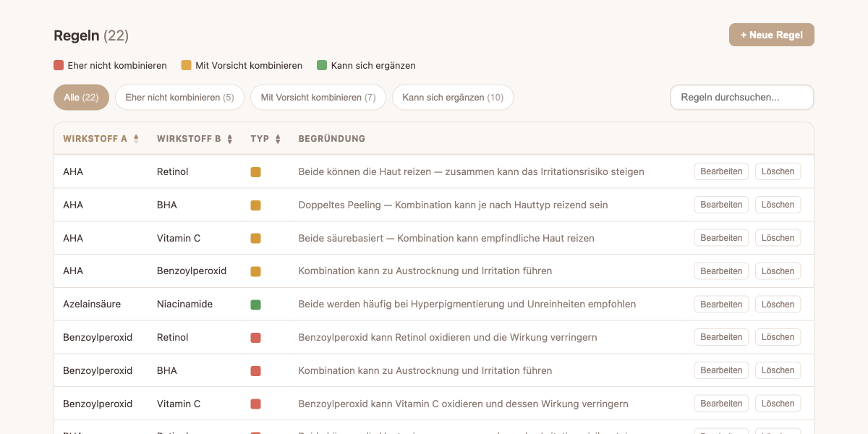Delete the Benzoylperoxid–Retinol rule via Löschen

[x=778, y=337]
